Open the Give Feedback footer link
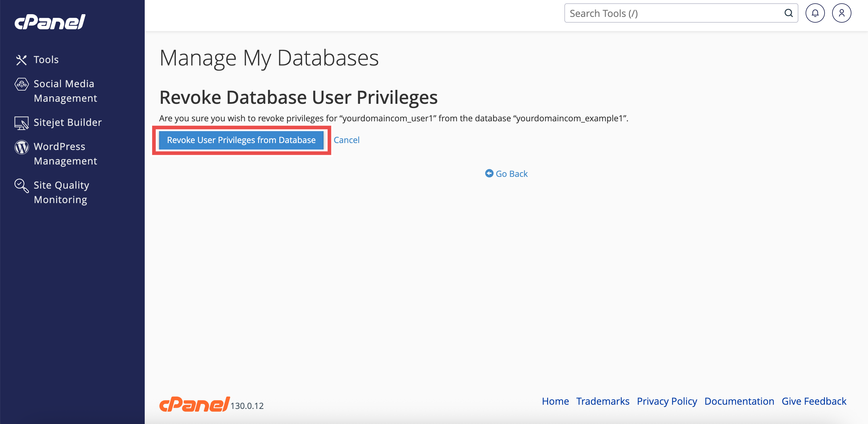This screenshot has width=868, height=424. point(814,401)
